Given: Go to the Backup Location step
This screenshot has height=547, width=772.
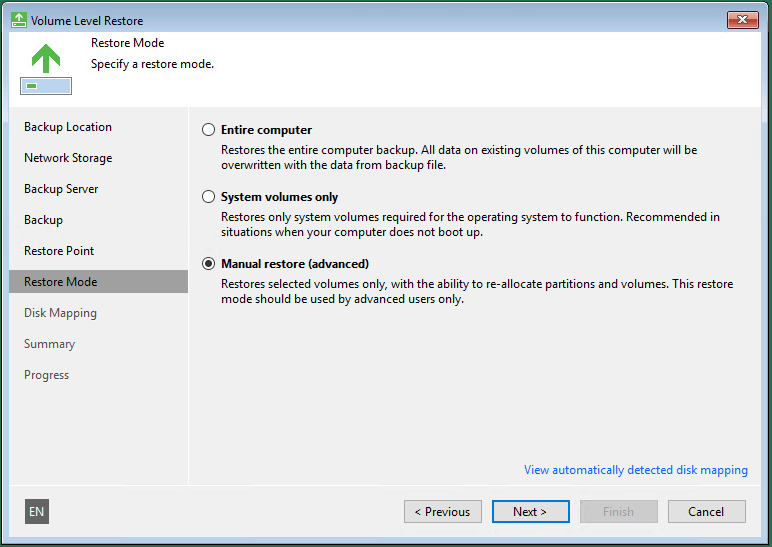Looking at the screenshot, I should [x=68, y=127].
